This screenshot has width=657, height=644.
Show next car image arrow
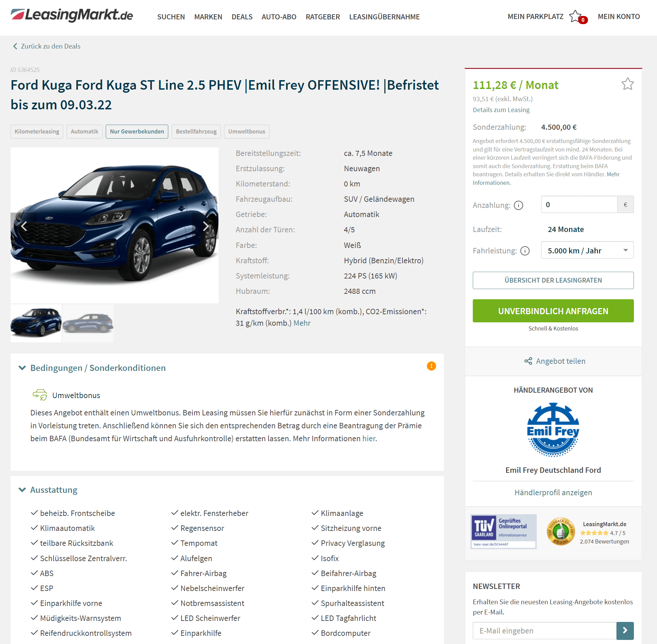205,226
